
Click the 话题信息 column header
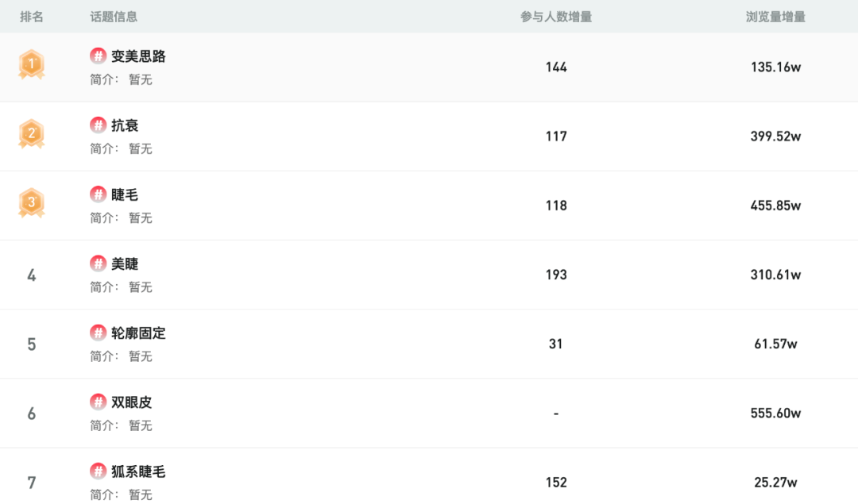[x=114, y=17]
